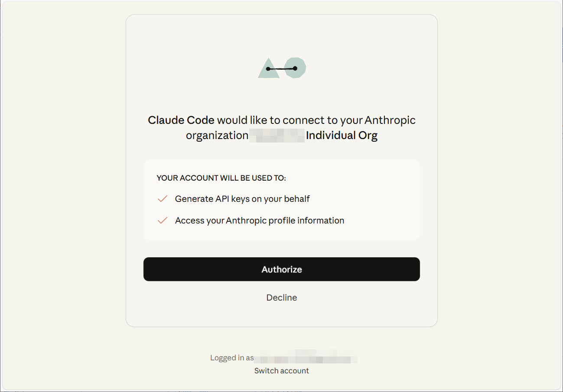Click the checkmark beside Generate API keys
Image resolution: width=563 pixels, height=392 pixels.
(163, 199)
